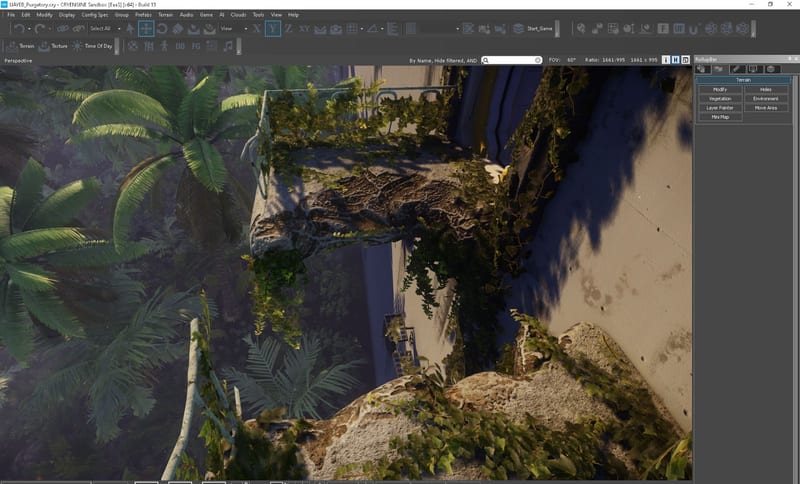Click the Environment button

[x=766, y=98]
